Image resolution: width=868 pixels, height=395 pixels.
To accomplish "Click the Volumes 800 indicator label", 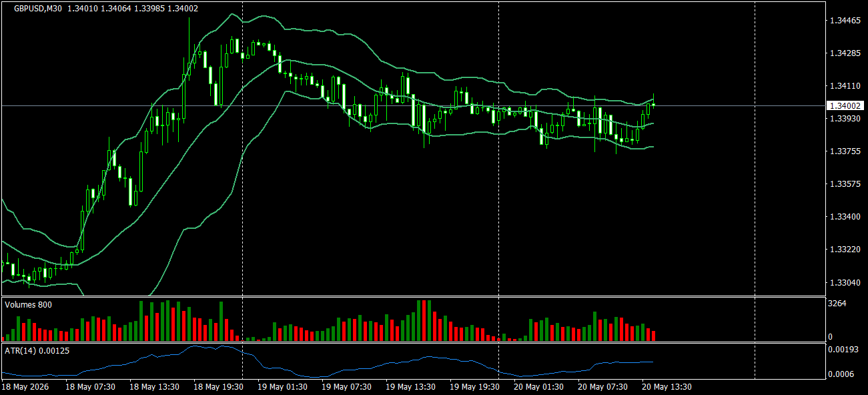I will click(28, 305).
